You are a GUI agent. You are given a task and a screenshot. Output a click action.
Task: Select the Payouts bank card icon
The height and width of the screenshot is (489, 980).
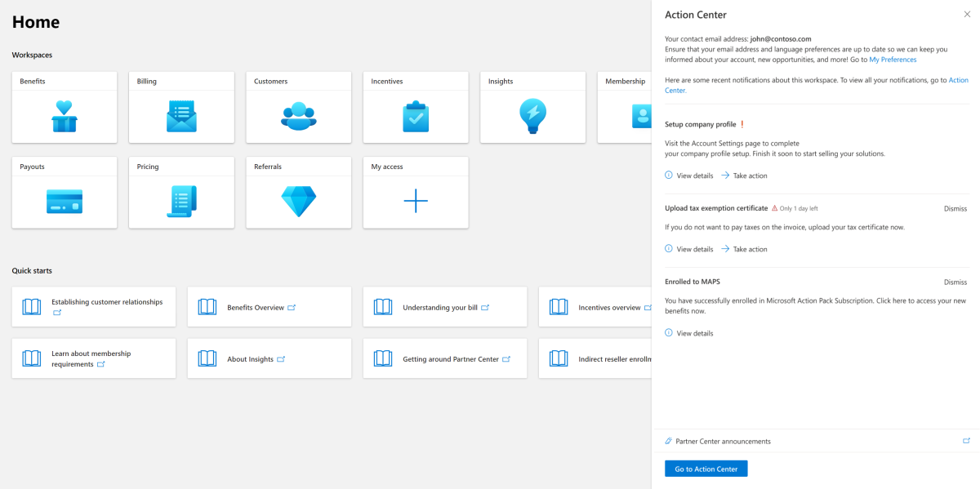click(64, 201)
